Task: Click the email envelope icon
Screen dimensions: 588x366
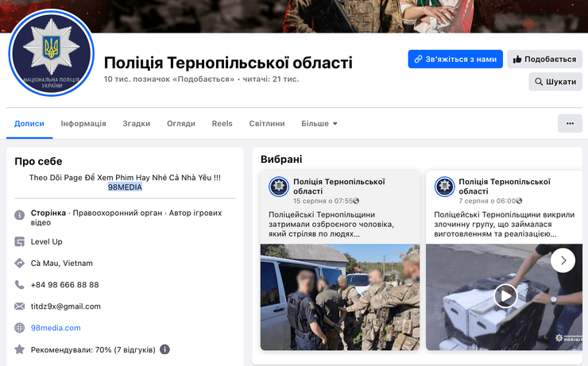Action: click(20, 306)
